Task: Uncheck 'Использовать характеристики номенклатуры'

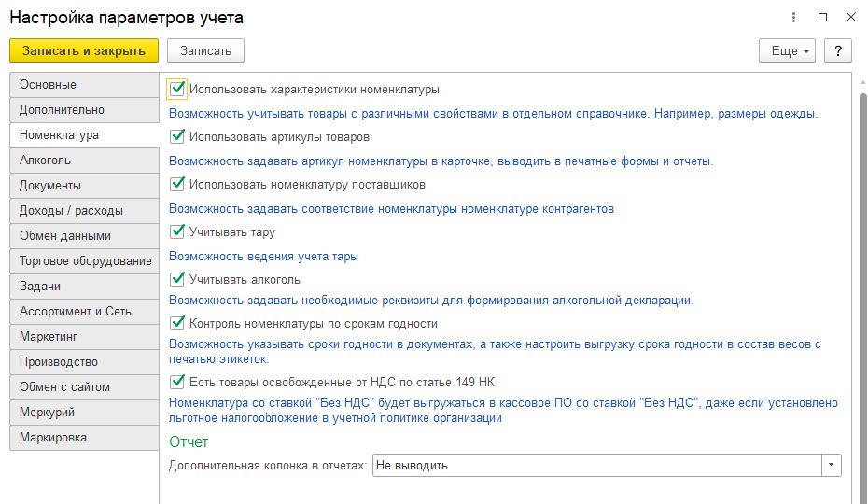Action: [x=177, y=90]
